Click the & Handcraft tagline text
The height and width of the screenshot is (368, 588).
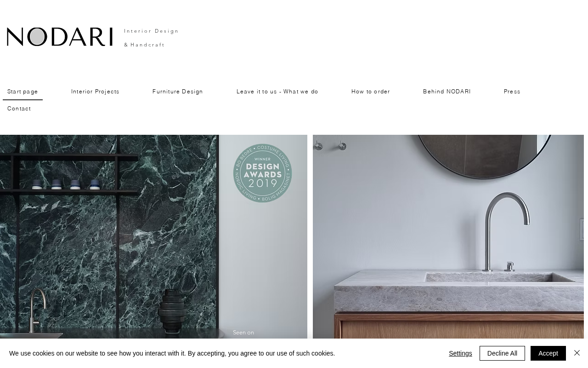pos(144,45)
